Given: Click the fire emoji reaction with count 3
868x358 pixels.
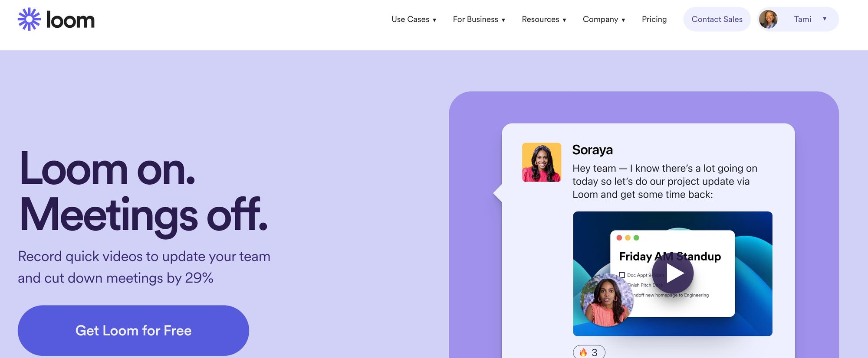Looking at the screenshot, I should pyautogui.click(x=589, y=352).
